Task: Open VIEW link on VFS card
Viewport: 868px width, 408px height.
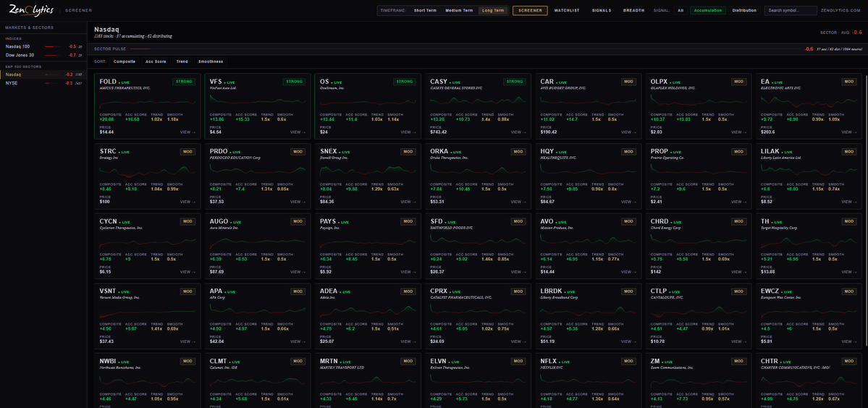Action: 298,132
